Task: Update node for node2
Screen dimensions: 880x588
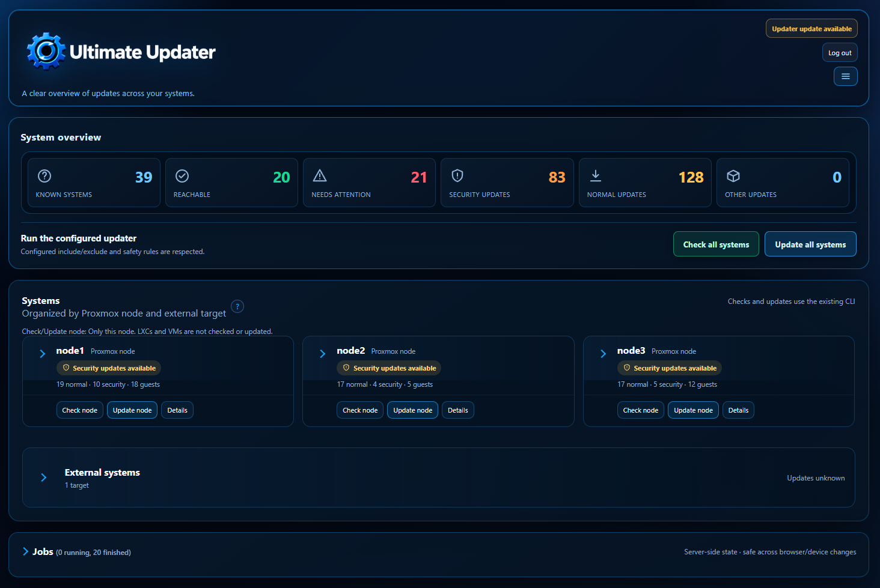Action: pos(413,410)
